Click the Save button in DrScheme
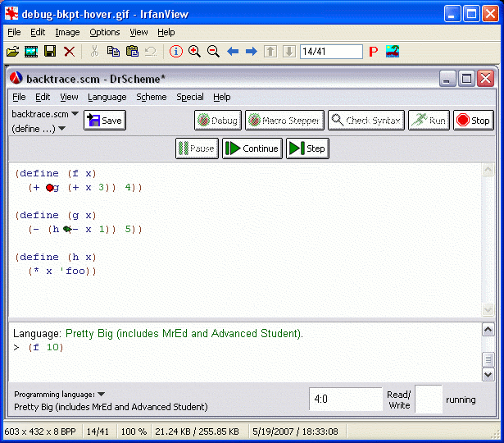504x443 pixels. [105, 121]
